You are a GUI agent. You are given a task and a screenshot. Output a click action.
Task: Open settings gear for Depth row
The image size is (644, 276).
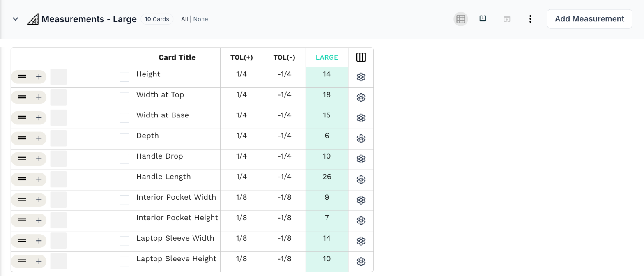click(361, 138)
